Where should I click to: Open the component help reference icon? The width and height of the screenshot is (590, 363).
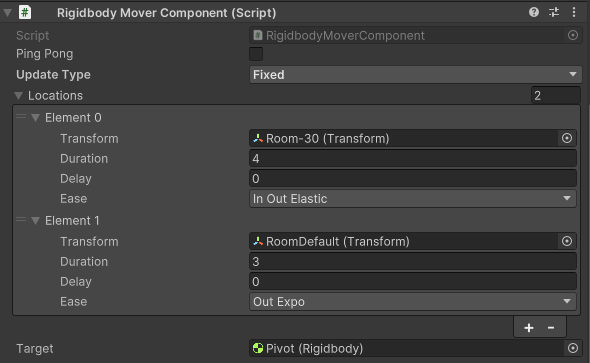pyautogui.click(x=534, y=12)
